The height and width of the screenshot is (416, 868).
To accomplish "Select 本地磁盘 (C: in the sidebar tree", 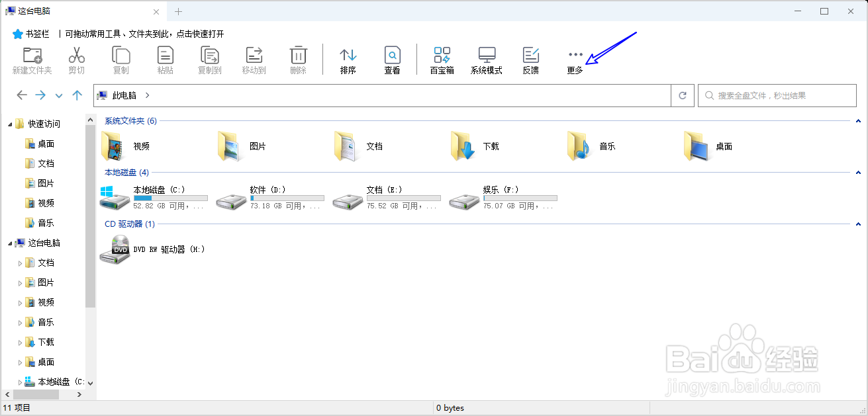I will (54, 382).
